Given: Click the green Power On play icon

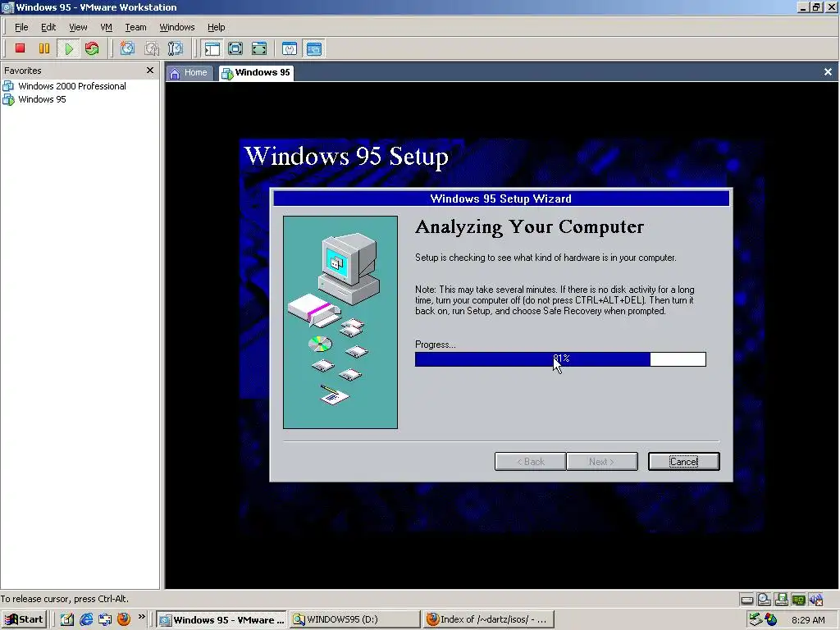Looking at the screenshot, I should coord(68,48).
